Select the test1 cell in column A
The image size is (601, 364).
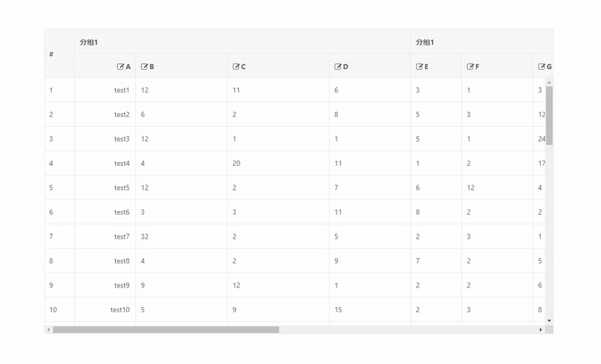tap(105, 90)
